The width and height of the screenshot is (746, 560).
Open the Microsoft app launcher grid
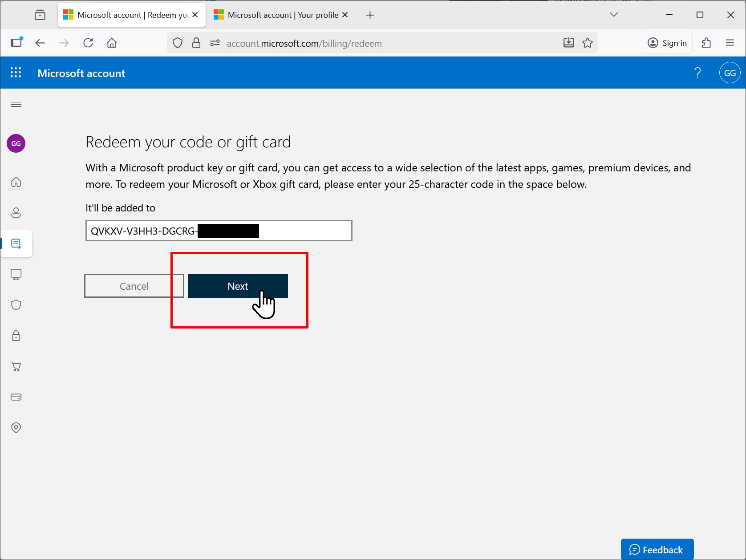16,73
